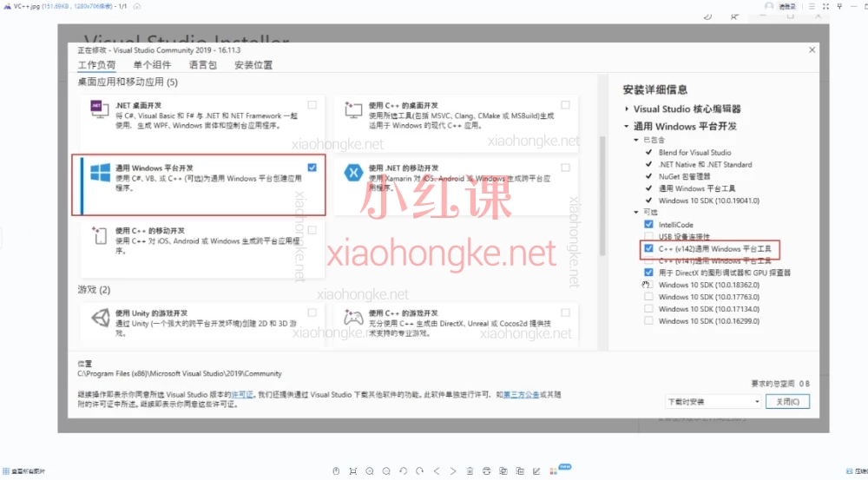Viewport: 868px width, 480px height.
Task: Zoom out using the magnifier minus icon
Action: [386, 471]
